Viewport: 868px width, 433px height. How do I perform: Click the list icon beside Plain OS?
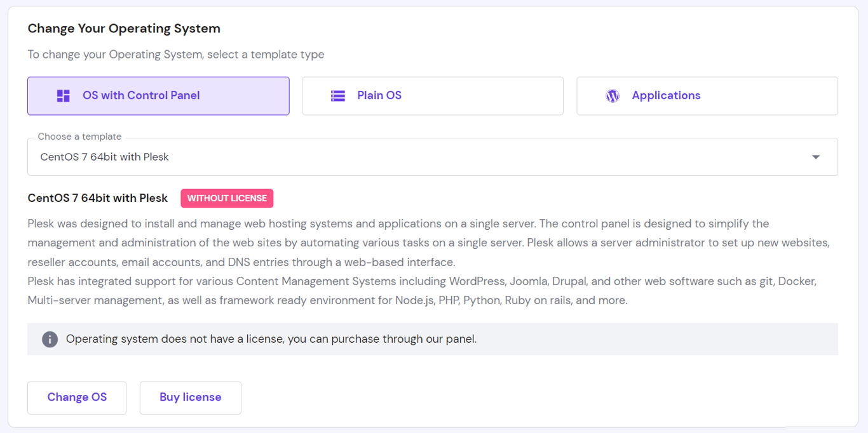click(337, 95)
